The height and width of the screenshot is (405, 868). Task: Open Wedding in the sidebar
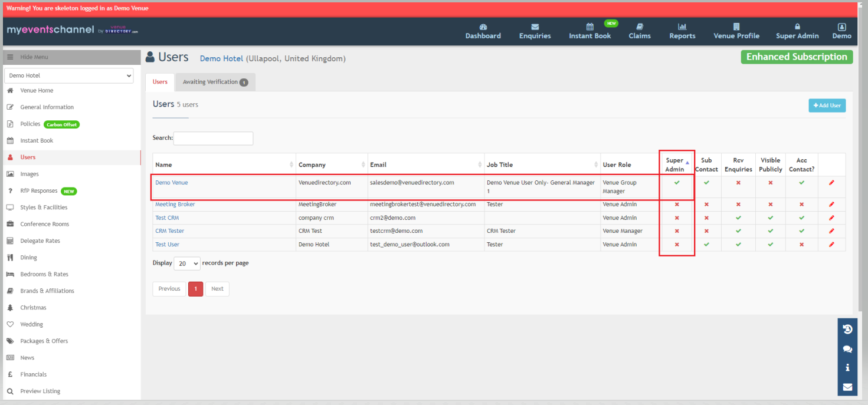click(31, 324)
